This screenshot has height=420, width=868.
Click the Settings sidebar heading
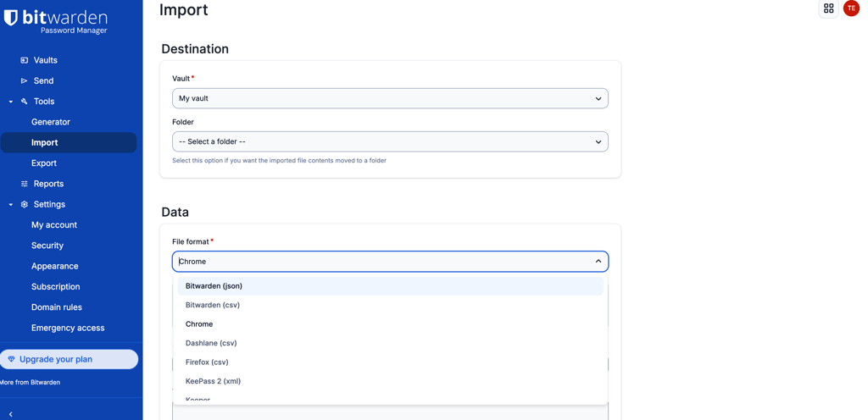pyautogui.click(x=49, y=204)
